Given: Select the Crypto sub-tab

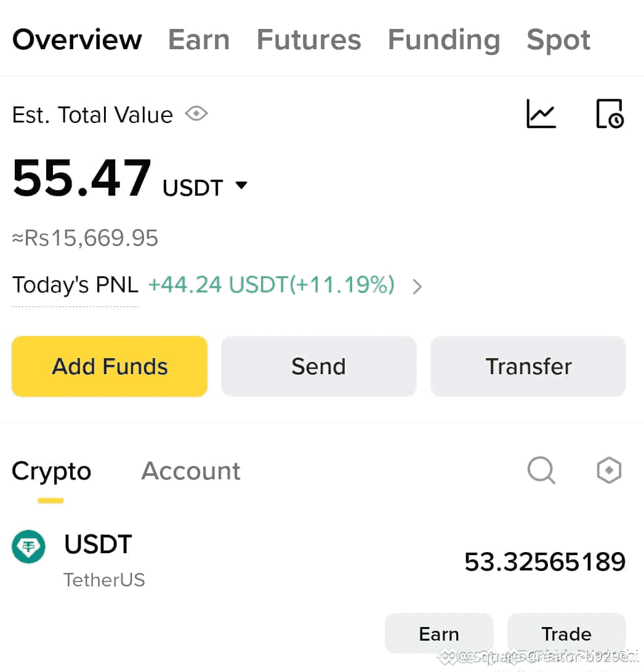Looking at the screenshot, I should click(x=51, y=472).
